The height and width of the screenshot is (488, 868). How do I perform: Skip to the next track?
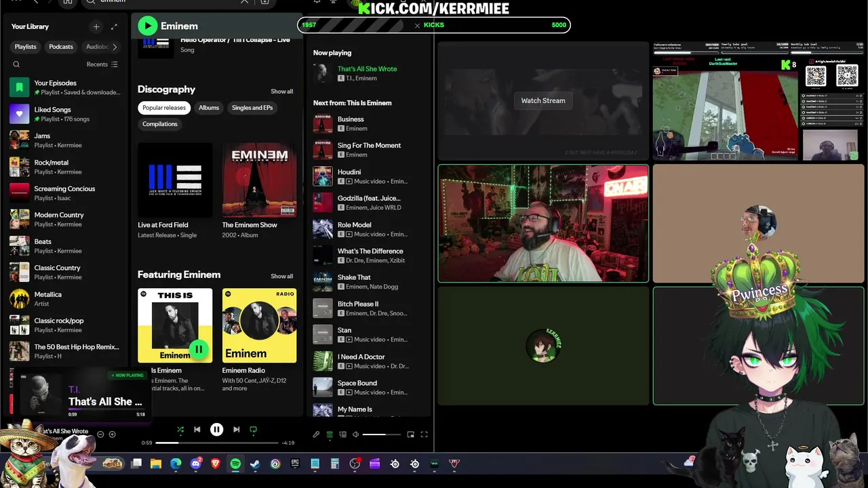pos(236,430)
